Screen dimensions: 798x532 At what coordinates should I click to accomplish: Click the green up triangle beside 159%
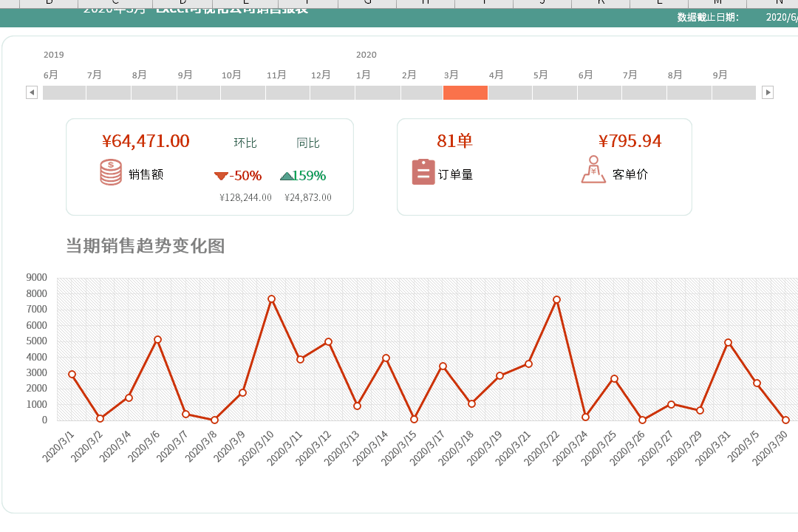287,176
